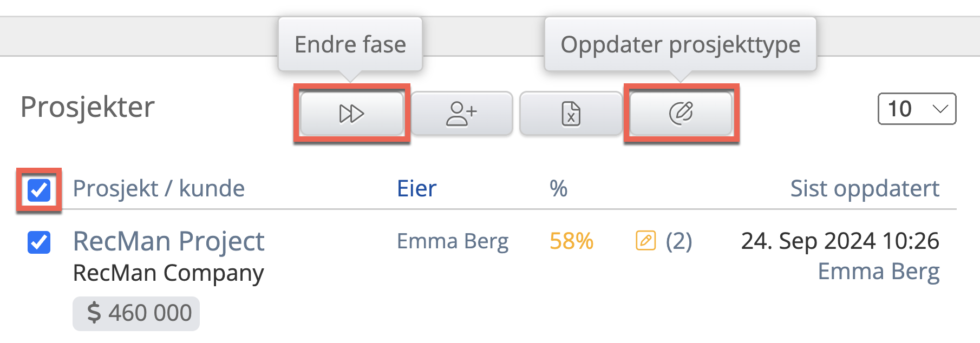The height and width of the screenshot is (343, 980).
Task: Click the Endre fase fast-forward icon button
Action: click(x=351, y=114)
